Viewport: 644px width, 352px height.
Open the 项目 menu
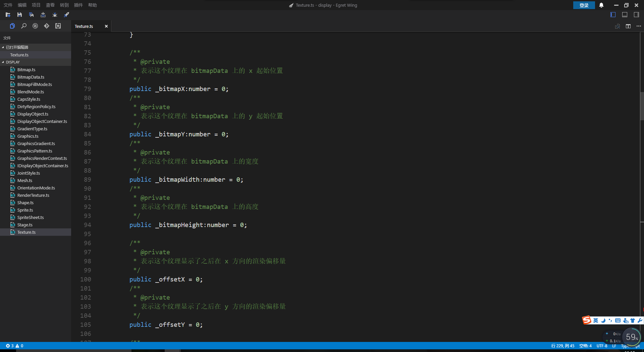tap(36, 5)
